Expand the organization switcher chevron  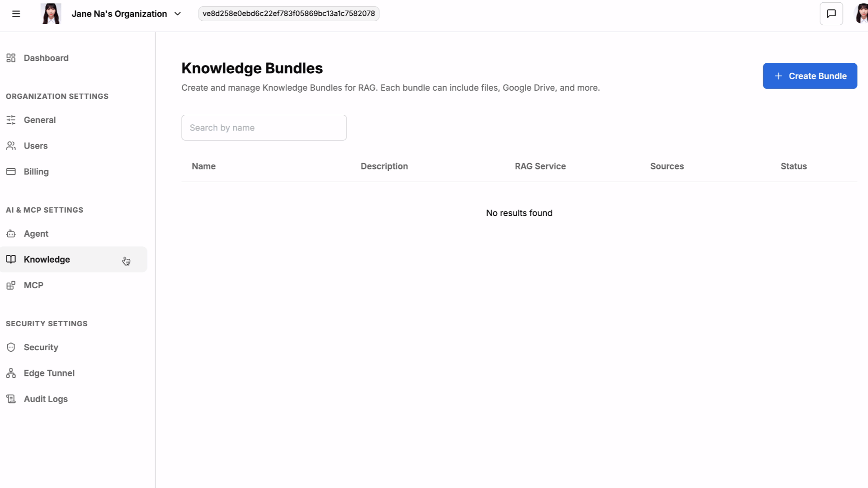[178, 14]
